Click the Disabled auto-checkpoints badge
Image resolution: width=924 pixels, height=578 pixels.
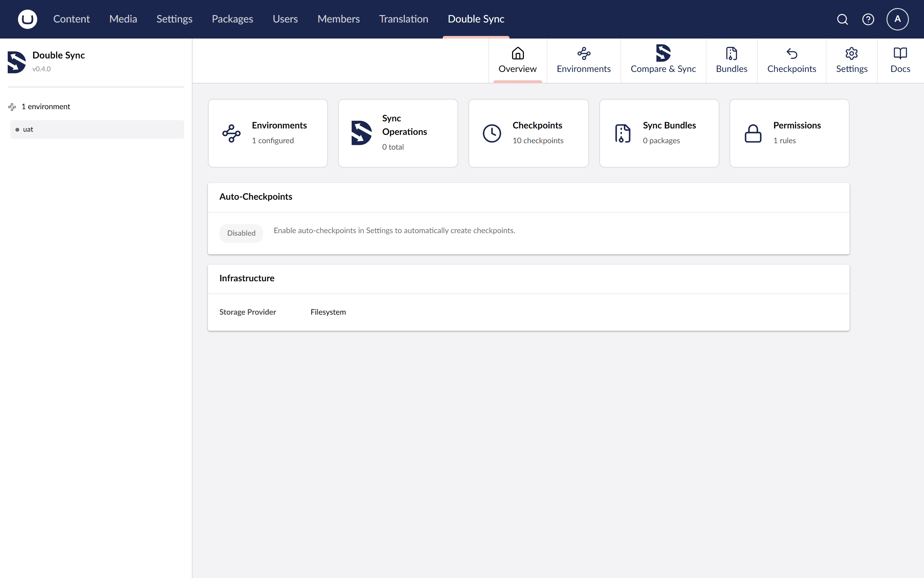tap(241, 233)
